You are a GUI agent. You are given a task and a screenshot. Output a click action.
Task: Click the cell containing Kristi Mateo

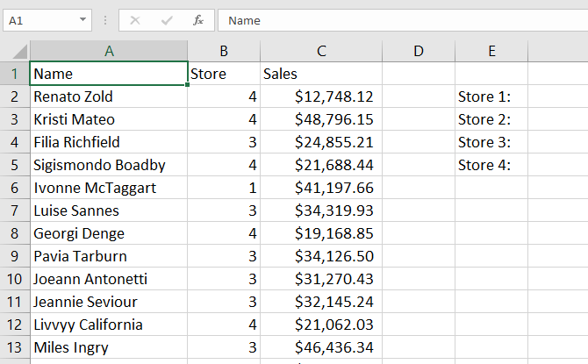pyautogui.click(x=109, y=119)
